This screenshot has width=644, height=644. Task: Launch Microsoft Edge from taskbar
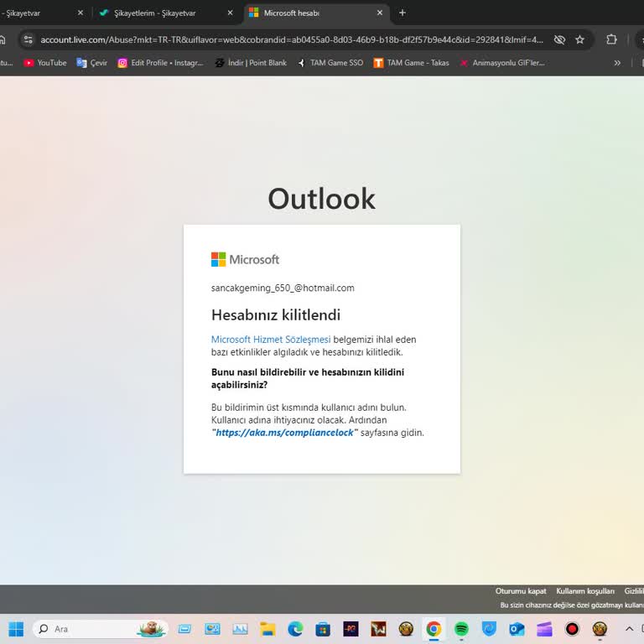(295, 628)
